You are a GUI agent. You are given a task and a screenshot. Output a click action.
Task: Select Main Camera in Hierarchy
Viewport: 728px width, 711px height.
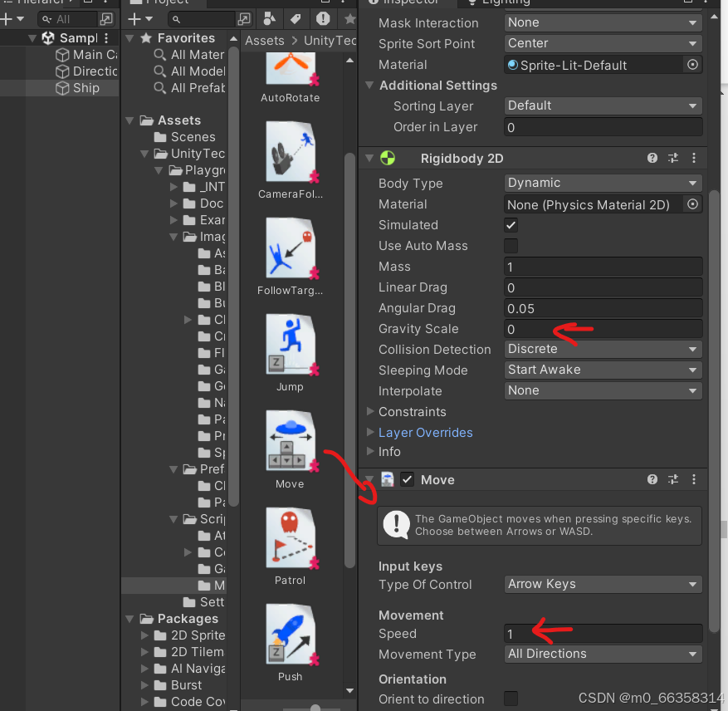tap(86, 55)
